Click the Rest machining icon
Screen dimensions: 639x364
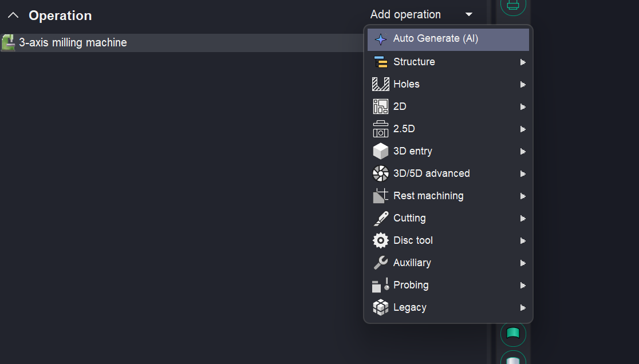(x=381, y=196)
